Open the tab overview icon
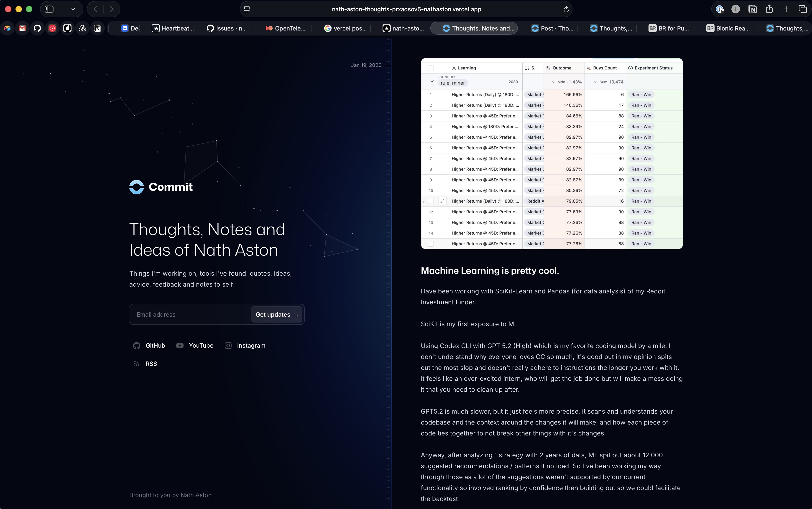 point(803,9)
